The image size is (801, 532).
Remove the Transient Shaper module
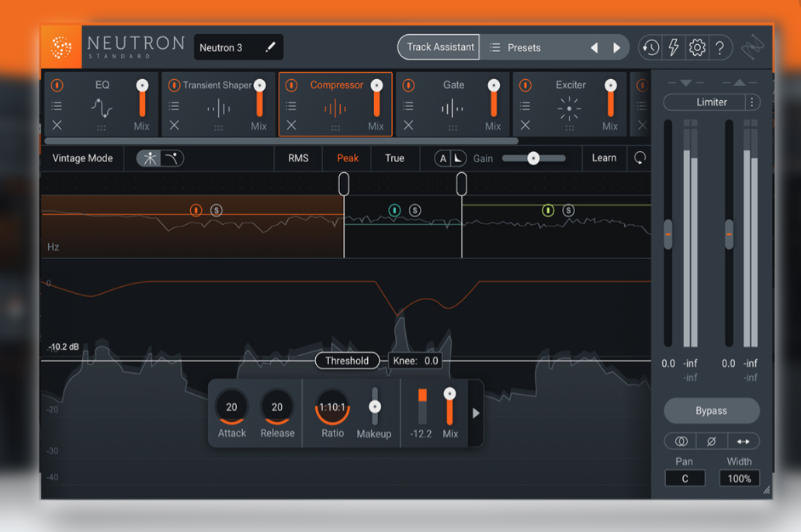174,125
